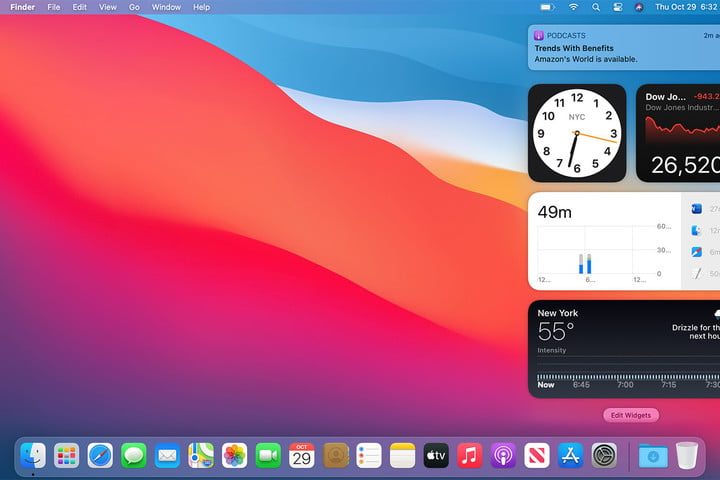Click the Apple TV dock icon
Viewport: 720px width, 480px height.
tap(436, 456)
